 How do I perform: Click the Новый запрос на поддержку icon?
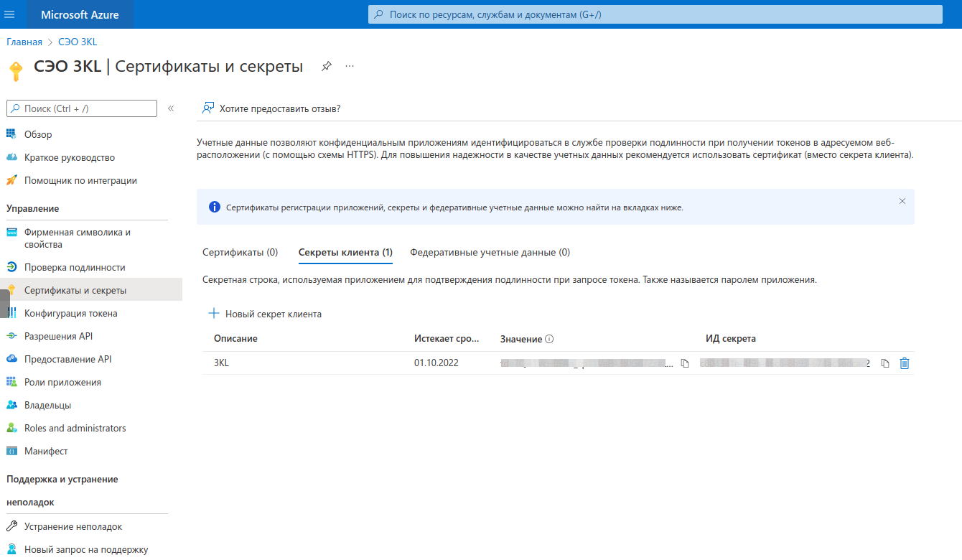tap(11, 549)
